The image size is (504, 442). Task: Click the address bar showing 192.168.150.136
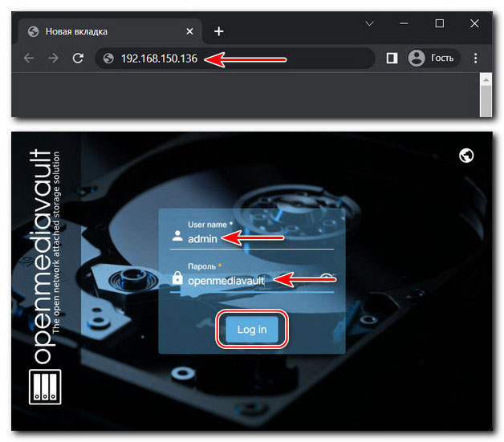click(x=235, y=59)
